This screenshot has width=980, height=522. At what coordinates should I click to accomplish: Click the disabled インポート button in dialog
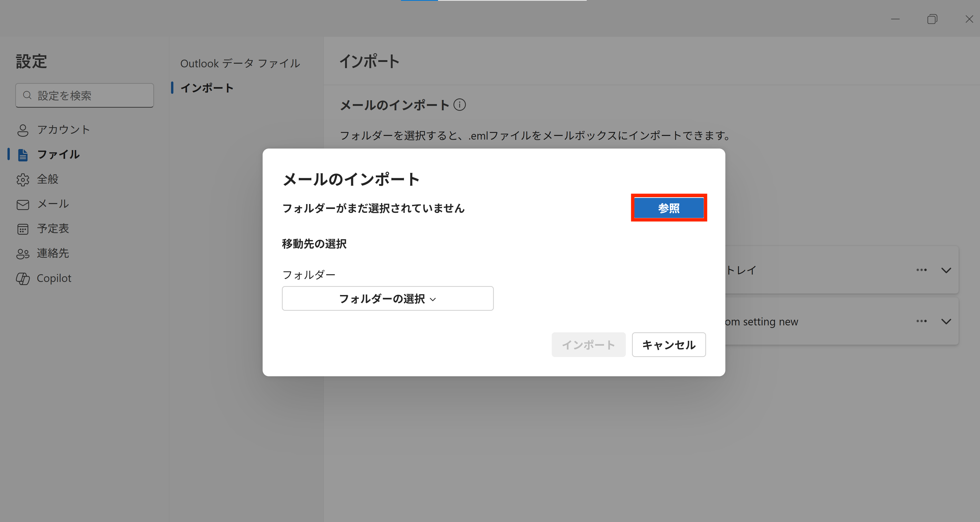(588, 345)
